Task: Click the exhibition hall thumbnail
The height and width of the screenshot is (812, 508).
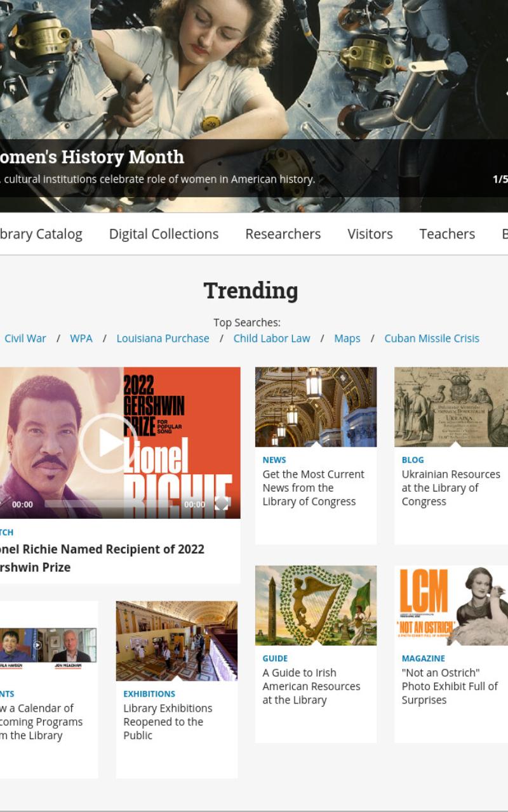Action: 177,641
